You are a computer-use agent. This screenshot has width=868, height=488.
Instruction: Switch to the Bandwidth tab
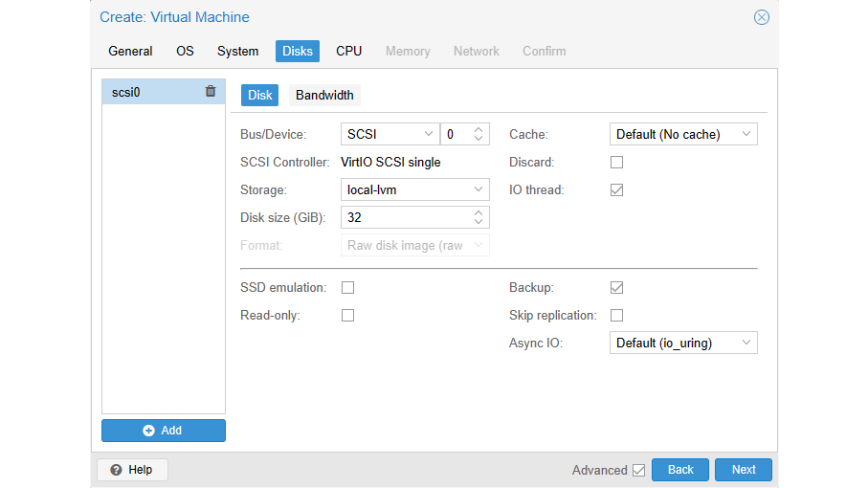[324, 95]
